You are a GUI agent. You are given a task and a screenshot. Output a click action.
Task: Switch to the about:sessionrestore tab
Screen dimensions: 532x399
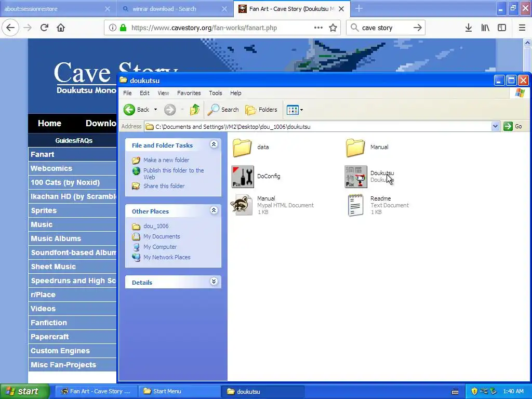click(57, 9)
